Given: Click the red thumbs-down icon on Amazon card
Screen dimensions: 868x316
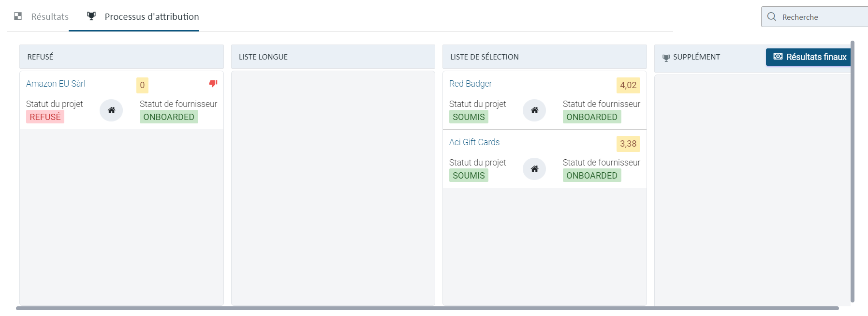Looking at the screenshot, I should coord(213,84).
